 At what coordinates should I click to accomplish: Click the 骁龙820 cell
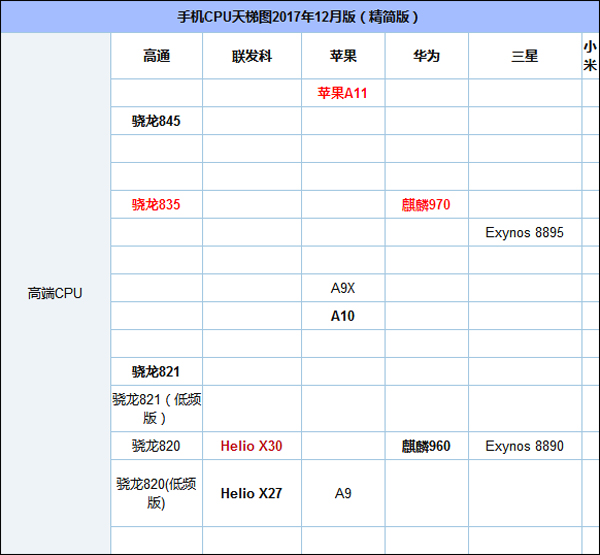(156, 446)
